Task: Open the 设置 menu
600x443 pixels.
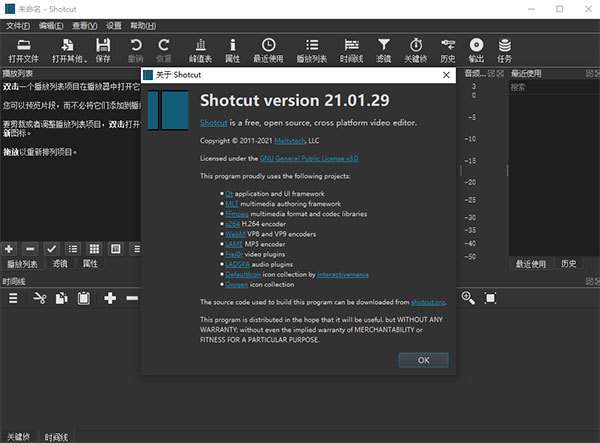Action: click(x=114, y=26)
